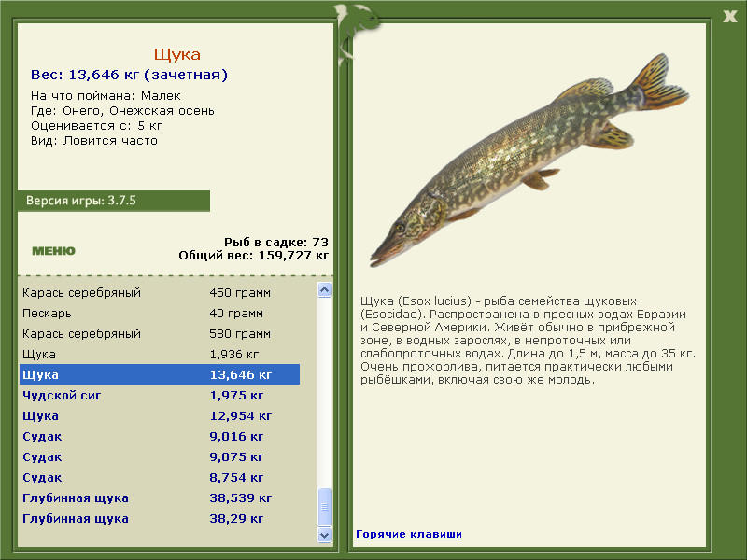Close the fish keepnet window with X

pyautogui.click(x=730, y=17)
